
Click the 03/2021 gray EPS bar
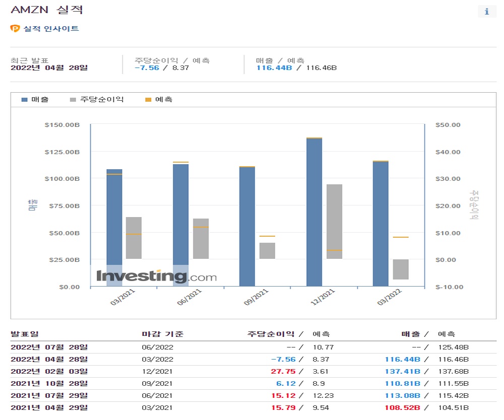pos(134,238)
